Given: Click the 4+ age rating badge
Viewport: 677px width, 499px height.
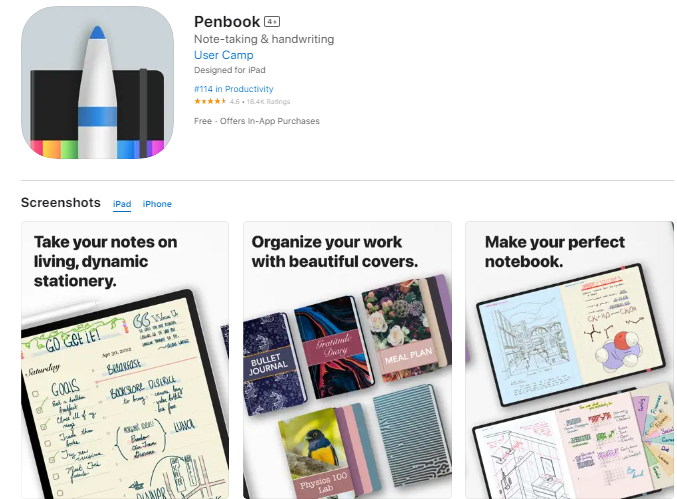Looking at the screenshot, I should coord(272,22).
